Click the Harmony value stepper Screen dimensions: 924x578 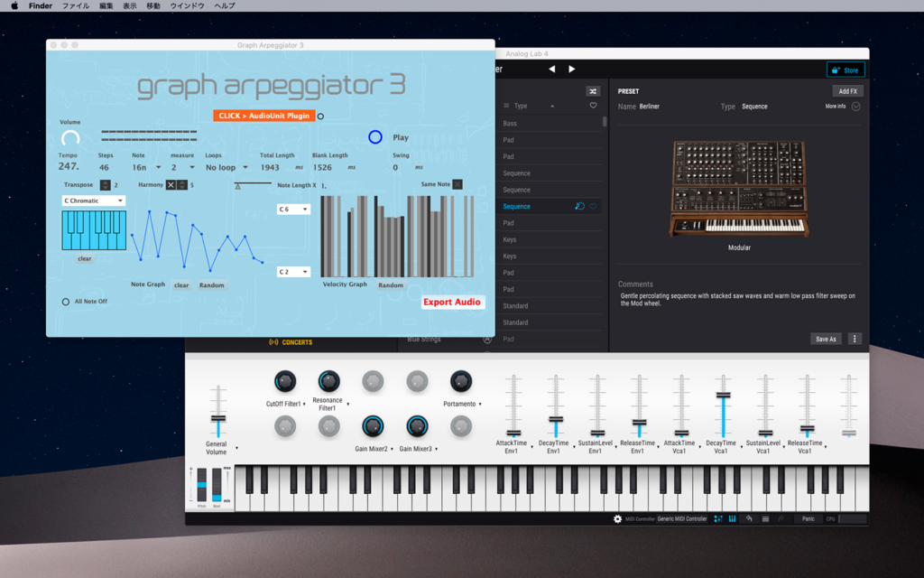(x=182, y=184)
